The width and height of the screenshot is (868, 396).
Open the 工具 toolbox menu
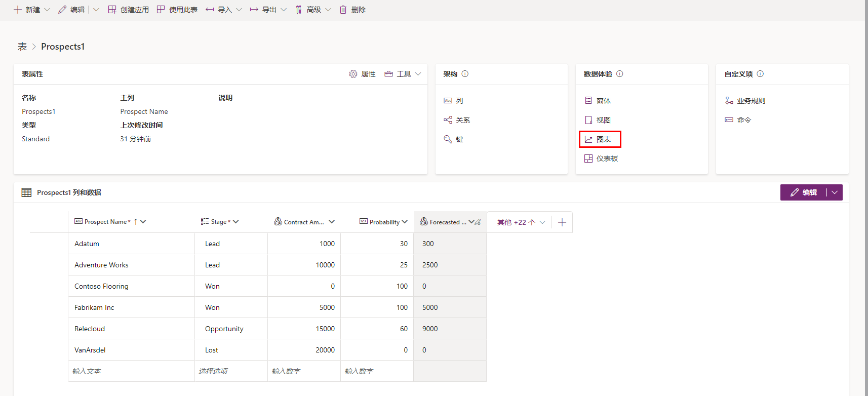tap(398, 74)
